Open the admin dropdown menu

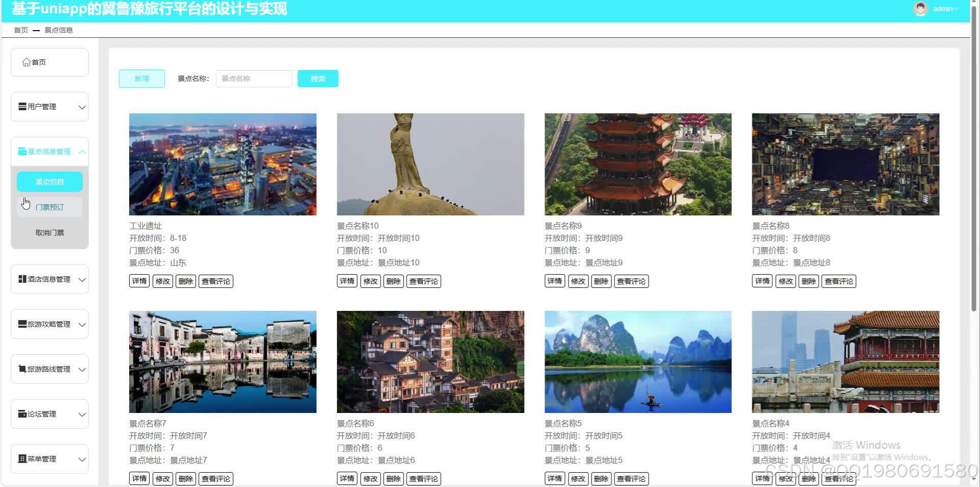(x=945, y=9)
